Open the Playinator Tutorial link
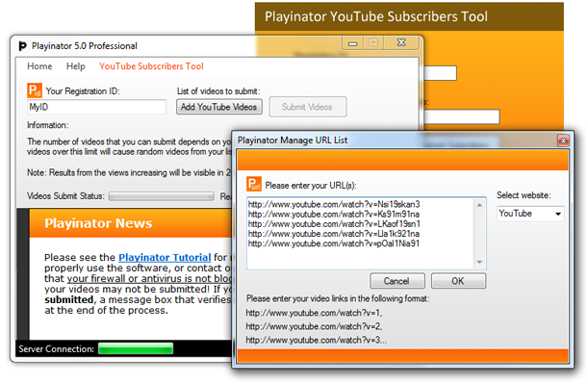The image size is (588, 383). click(x=165, y=257)
